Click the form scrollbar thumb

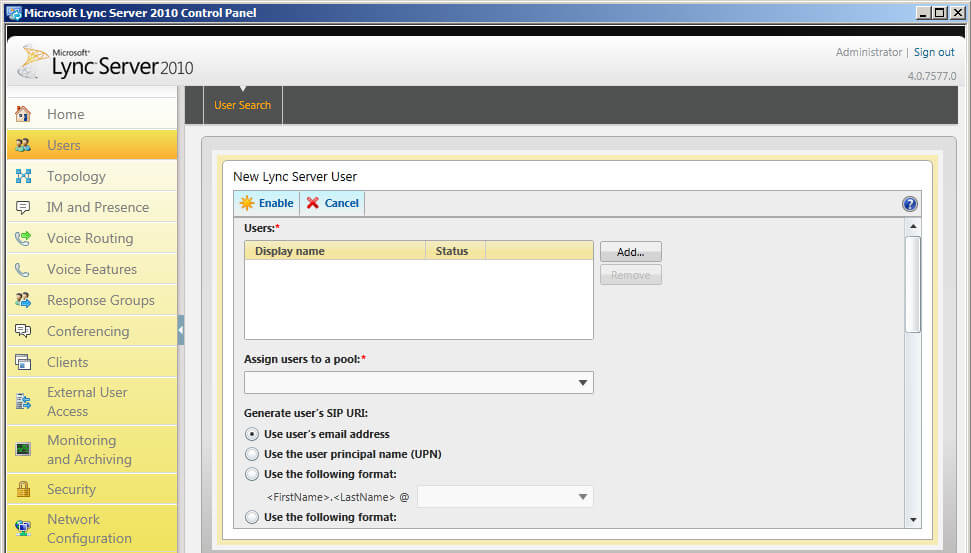(913, 284)
